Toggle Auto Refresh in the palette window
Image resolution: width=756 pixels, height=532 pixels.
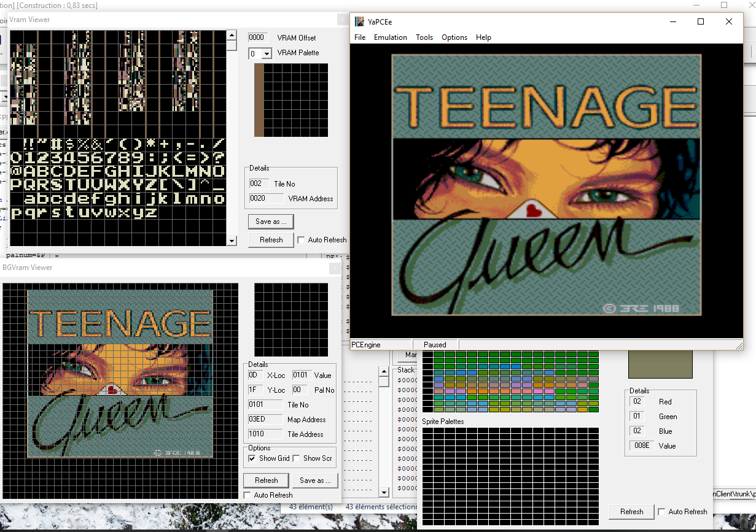click(661, 512)
